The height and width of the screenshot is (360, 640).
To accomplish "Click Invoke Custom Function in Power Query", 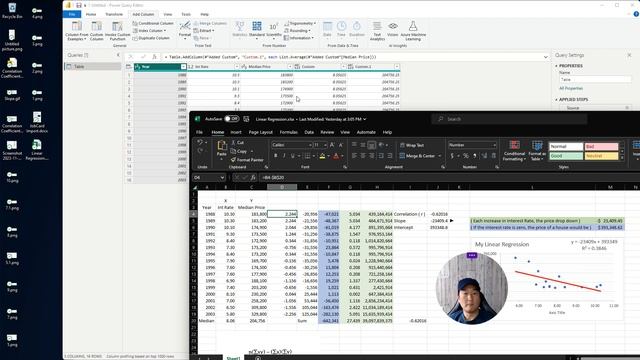I will coord(118,31).
